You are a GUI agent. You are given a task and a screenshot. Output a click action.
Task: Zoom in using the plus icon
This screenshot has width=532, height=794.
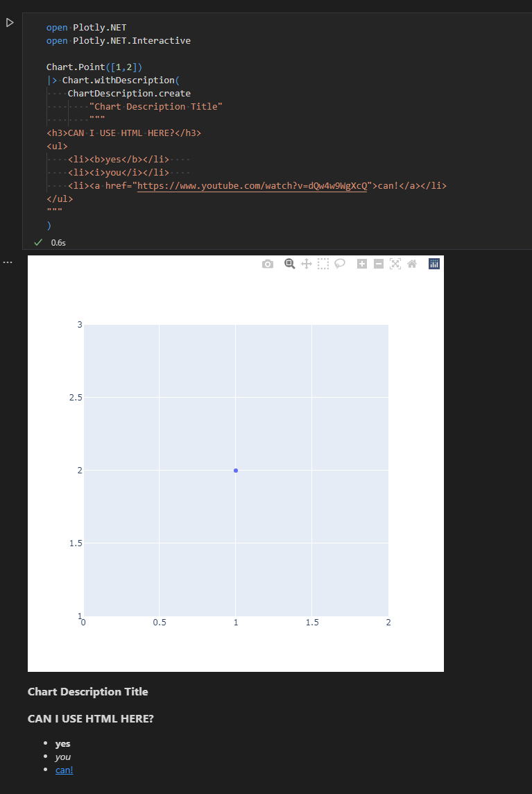tap(361, 264)
